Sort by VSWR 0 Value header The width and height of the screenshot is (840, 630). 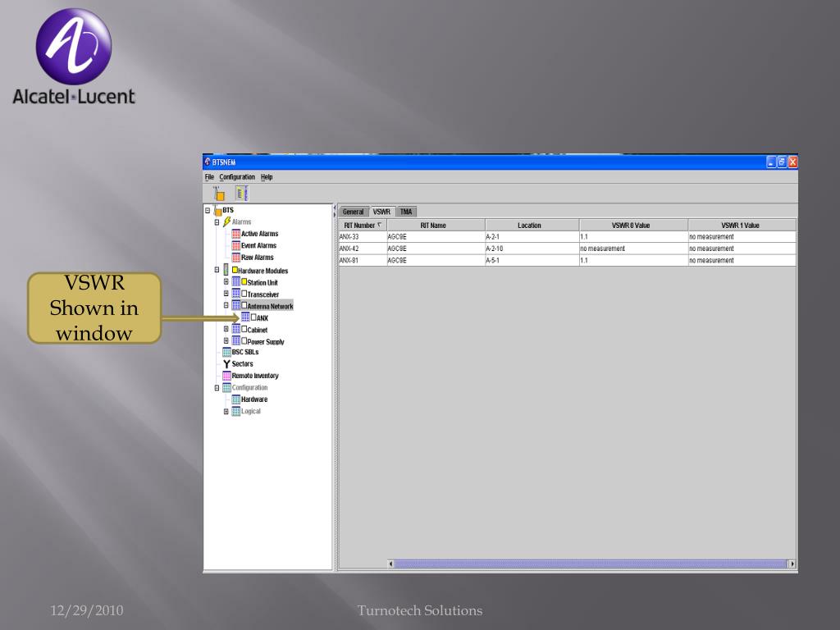633,226
